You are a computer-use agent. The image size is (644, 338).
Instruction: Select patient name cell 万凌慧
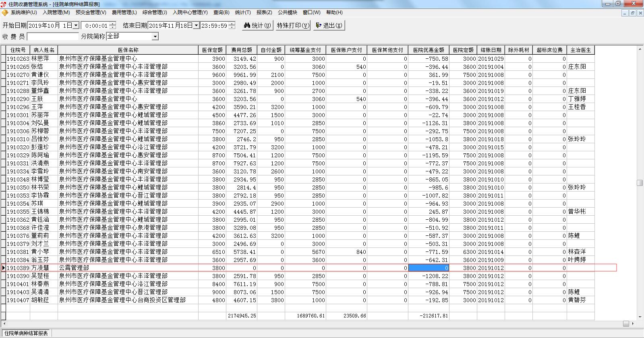(44, 268)
